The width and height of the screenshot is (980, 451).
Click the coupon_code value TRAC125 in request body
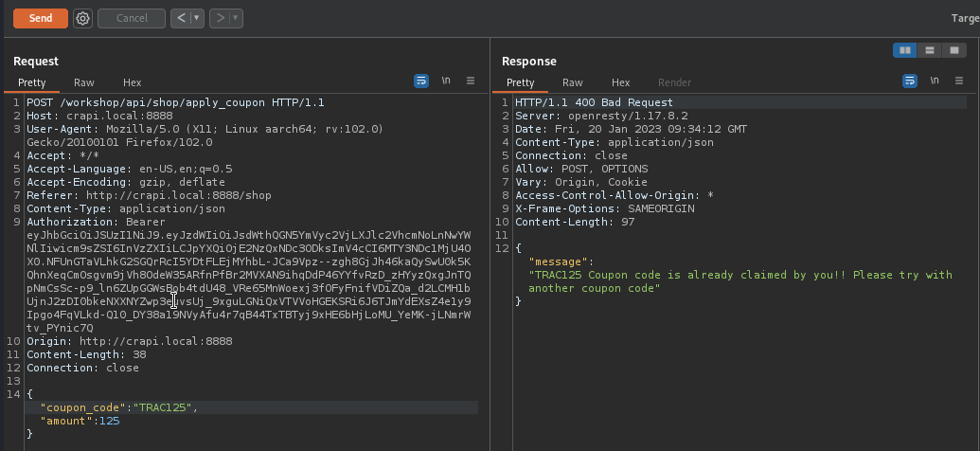[164, 407]
